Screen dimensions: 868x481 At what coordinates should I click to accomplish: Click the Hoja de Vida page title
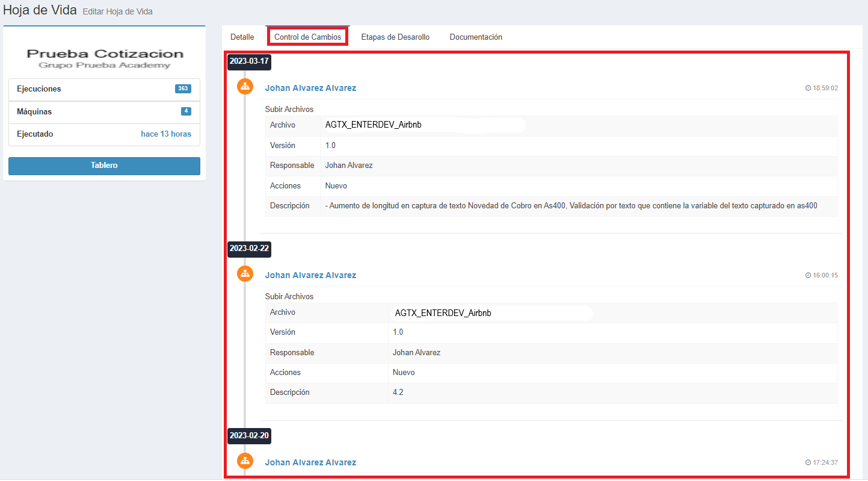point(40,10)
